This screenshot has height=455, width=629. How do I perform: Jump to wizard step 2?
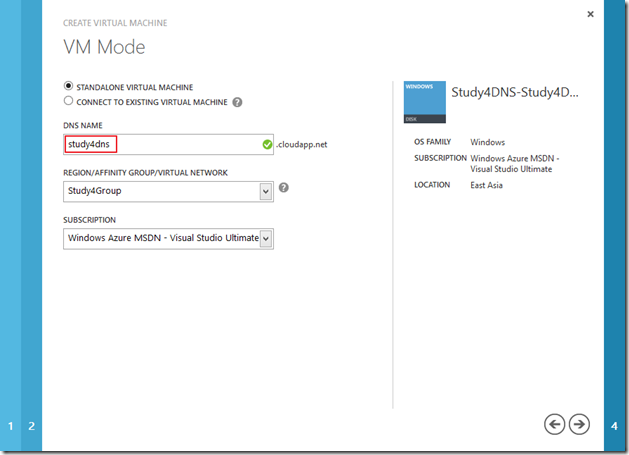click(x=31, y=426)
